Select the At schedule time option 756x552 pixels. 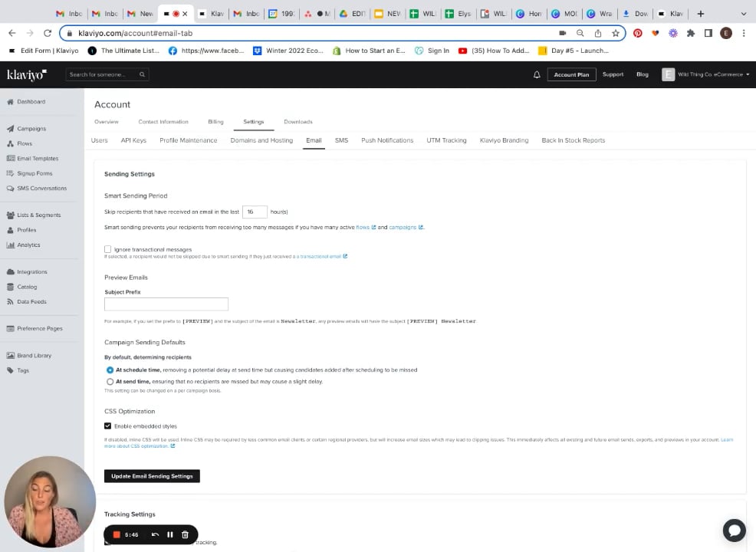(x=110, y=370)
